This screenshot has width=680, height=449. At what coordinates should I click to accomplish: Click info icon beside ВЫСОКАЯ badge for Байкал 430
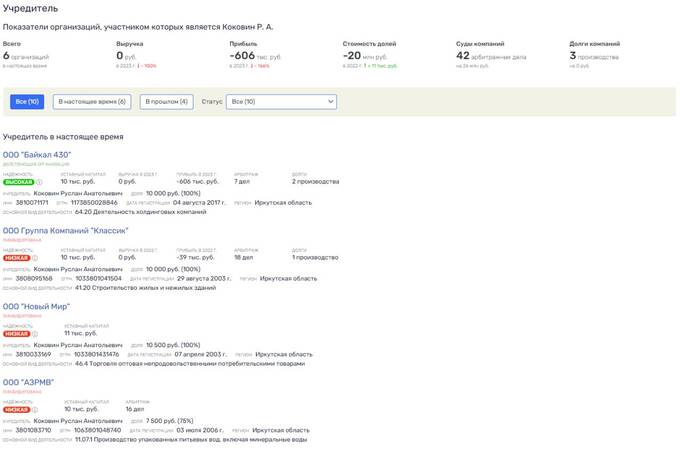coord(39,182)
